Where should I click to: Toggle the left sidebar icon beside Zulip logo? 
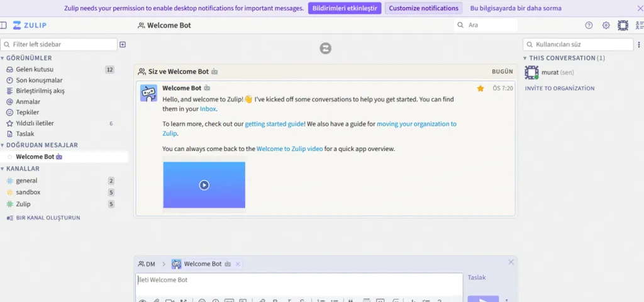(x=3, y=26)
